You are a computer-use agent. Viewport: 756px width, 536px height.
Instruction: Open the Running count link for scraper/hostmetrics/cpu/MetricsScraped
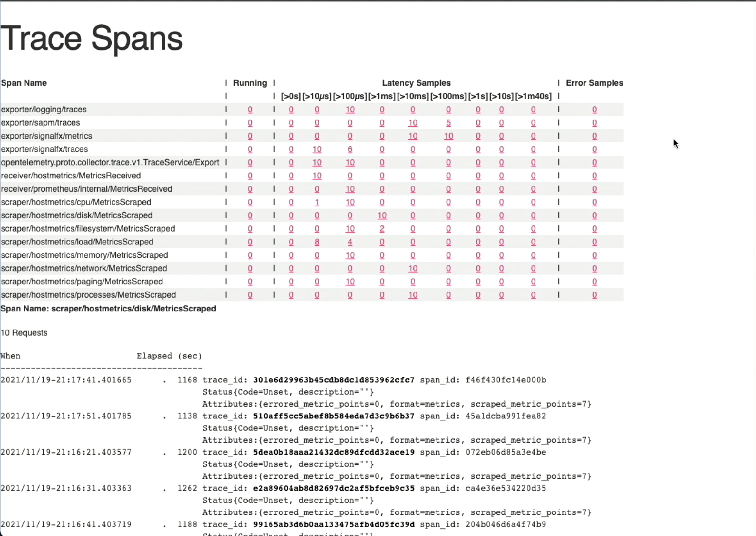click(x=250, y=202)
